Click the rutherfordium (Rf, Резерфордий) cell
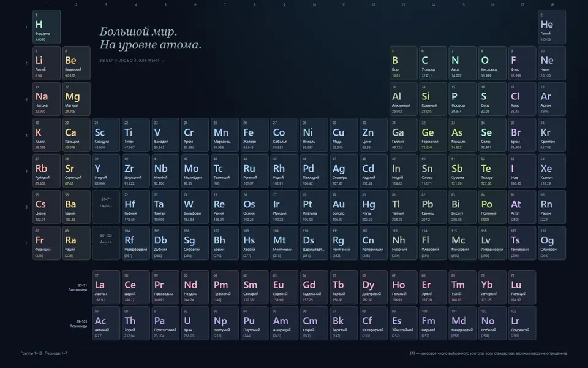 pyautogui.click(x=136, y=243)
